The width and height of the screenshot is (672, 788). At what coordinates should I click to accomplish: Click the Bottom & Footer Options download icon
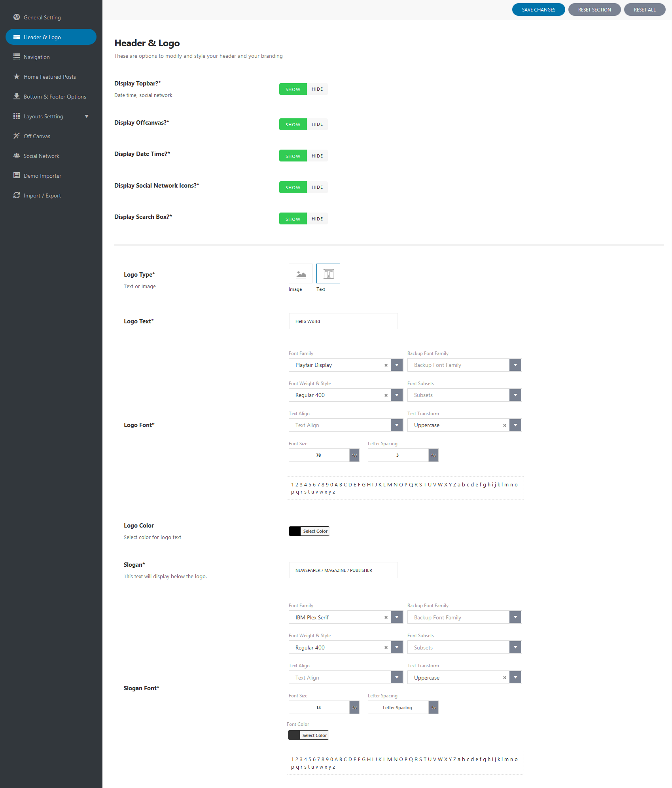[x=17, y=96]
